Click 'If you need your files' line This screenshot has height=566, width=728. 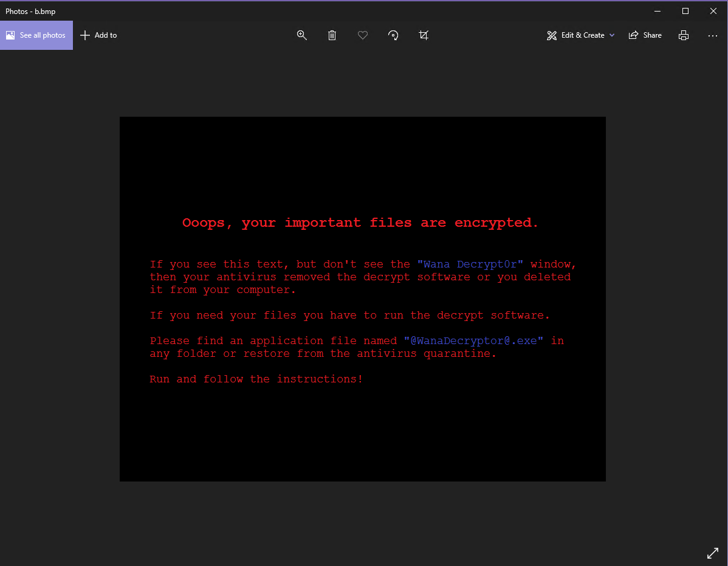[349, 316]
